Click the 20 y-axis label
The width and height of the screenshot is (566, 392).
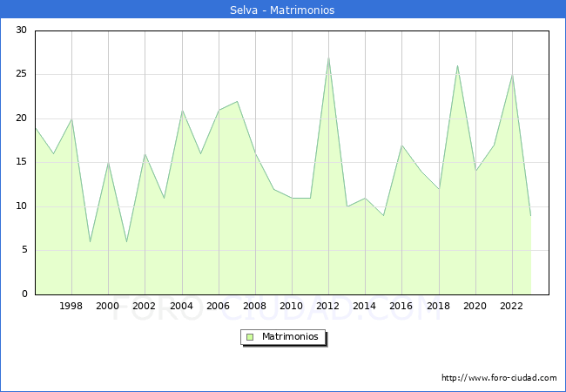(x=21, y=118)
